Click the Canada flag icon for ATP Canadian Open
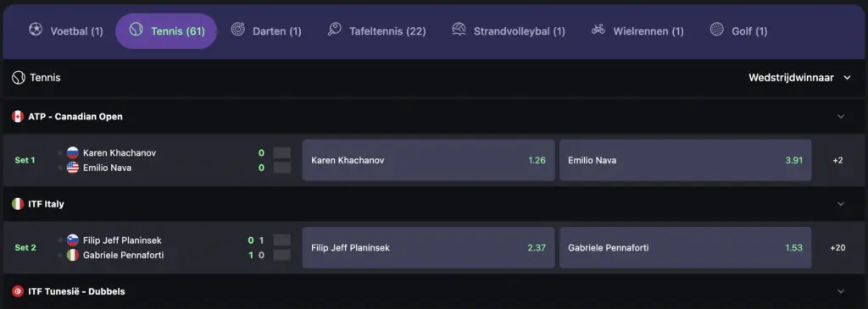 pos(18,117)
